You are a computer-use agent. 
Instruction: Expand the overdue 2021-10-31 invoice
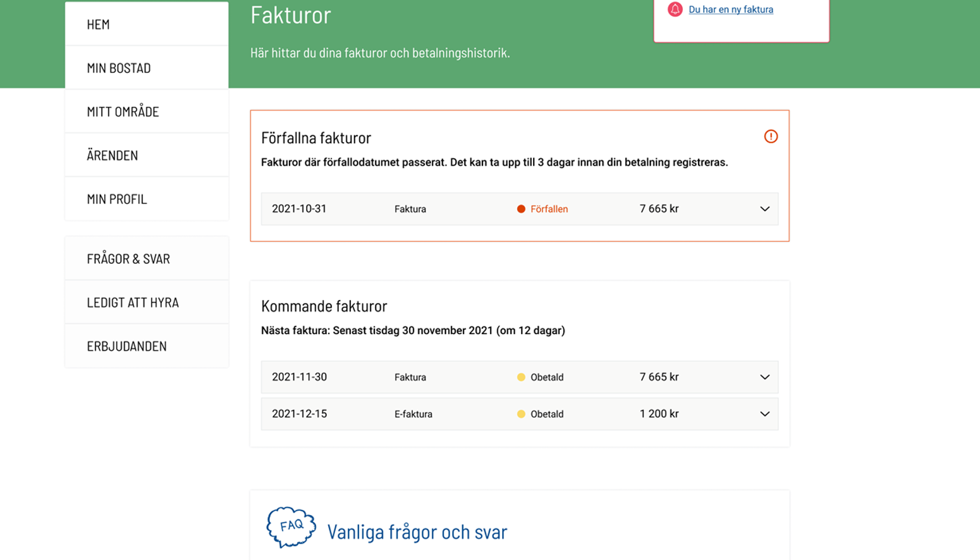point(764,209)
